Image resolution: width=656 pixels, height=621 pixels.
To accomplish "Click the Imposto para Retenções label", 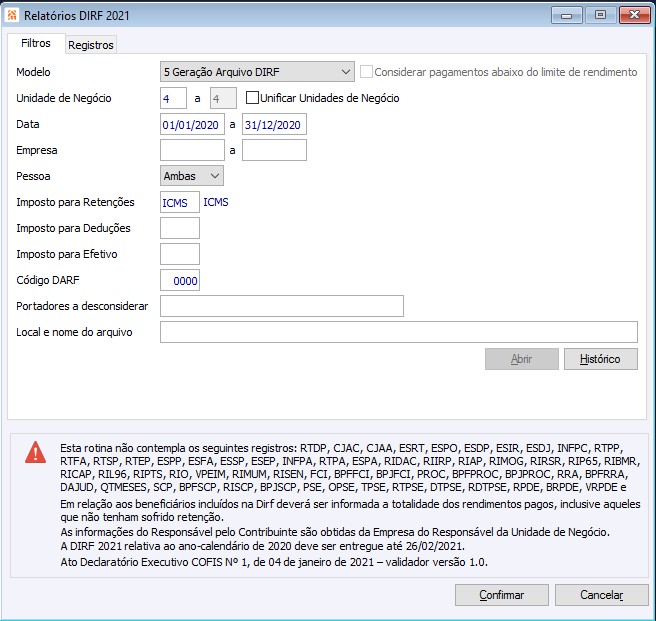I will 75,202.
